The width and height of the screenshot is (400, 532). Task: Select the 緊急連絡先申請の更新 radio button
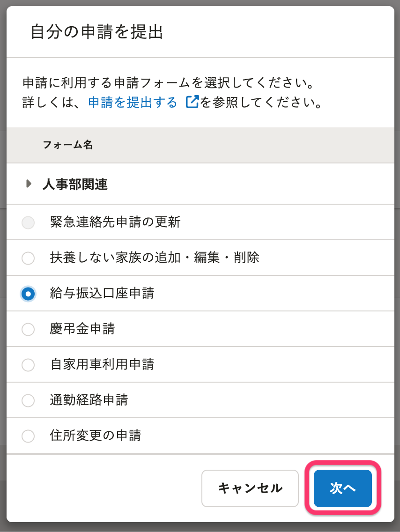pos(28,222)
